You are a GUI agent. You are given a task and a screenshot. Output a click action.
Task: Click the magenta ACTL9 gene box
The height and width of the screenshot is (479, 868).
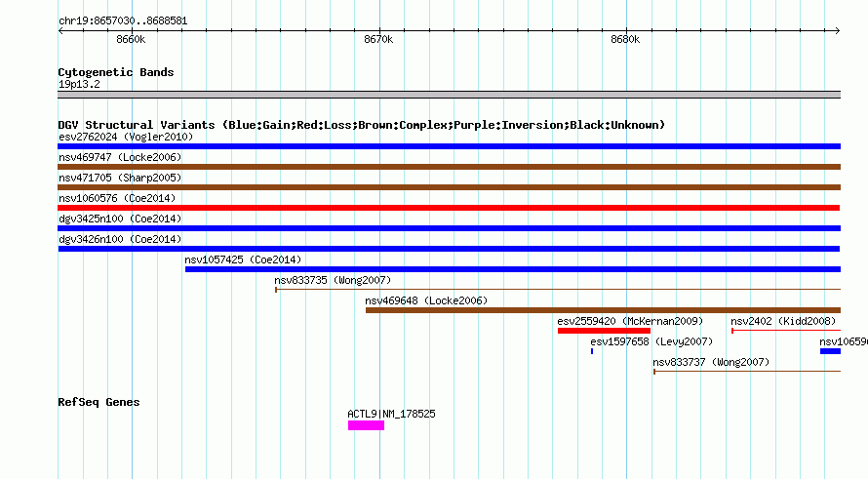point(366,425)
